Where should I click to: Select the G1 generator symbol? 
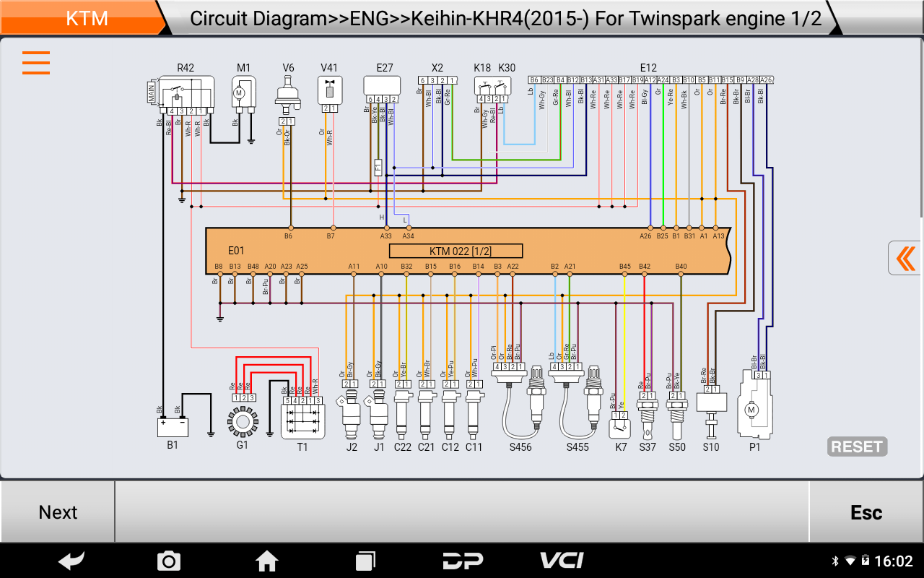(243, 421)
